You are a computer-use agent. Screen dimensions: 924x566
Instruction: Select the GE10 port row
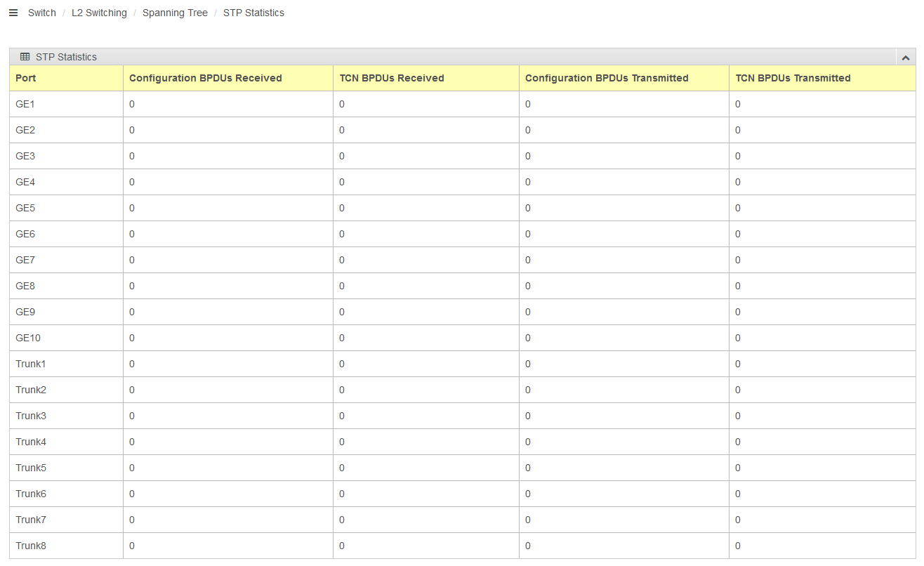tap(28, 338)
